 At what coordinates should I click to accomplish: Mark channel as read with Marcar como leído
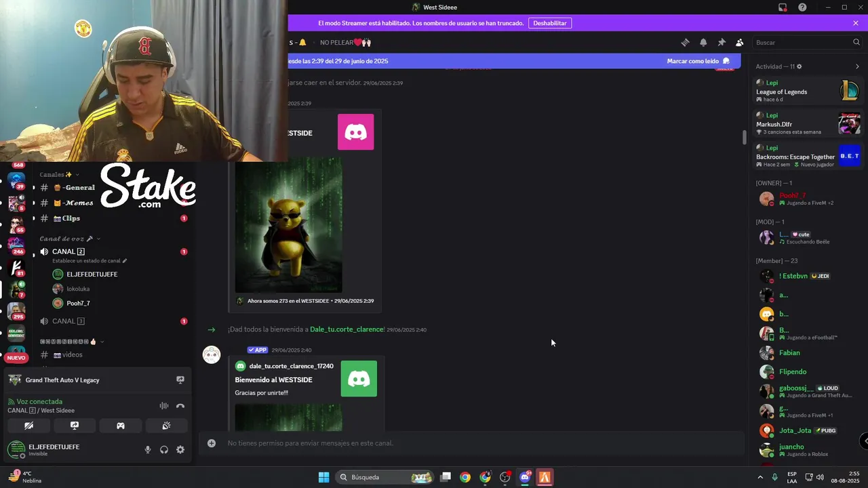pyautogui.click(x=698, y=61)
